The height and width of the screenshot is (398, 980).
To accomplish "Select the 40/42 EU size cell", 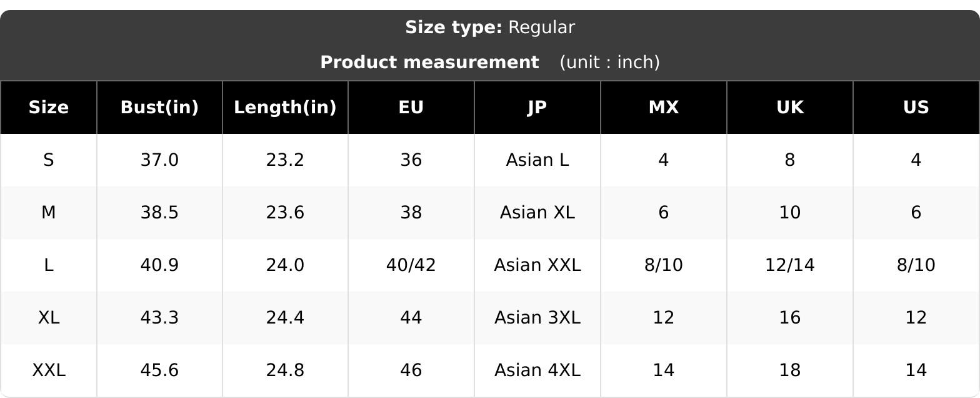I will point(411,265).
